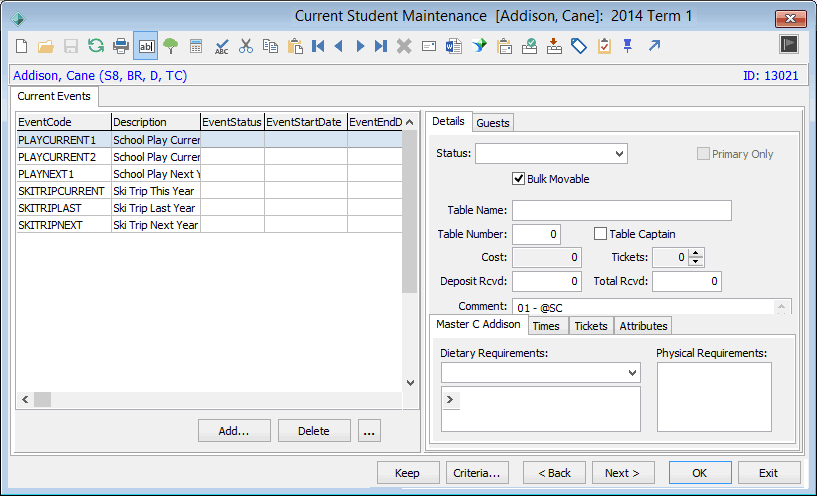Screen dimensions: 817x496
Task: Click the blue price tag icon
Action: 579,46
